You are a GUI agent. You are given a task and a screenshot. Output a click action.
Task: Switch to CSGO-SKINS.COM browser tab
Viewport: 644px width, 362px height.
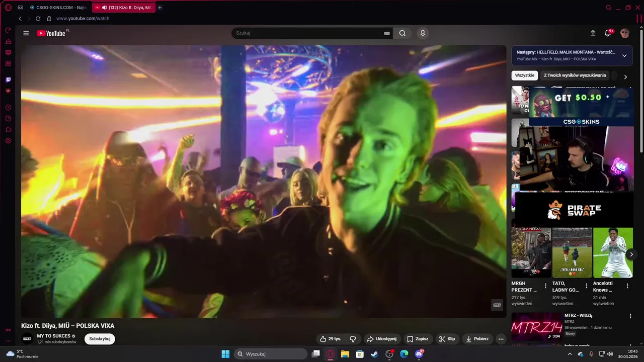click(x=58, y=8)
